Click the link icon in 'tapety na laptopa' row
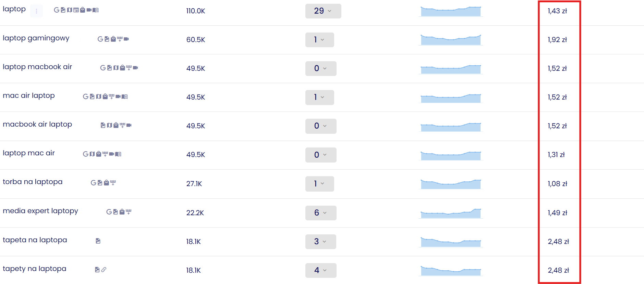Viewport: 644px width, 284px height. click(104, 270)
